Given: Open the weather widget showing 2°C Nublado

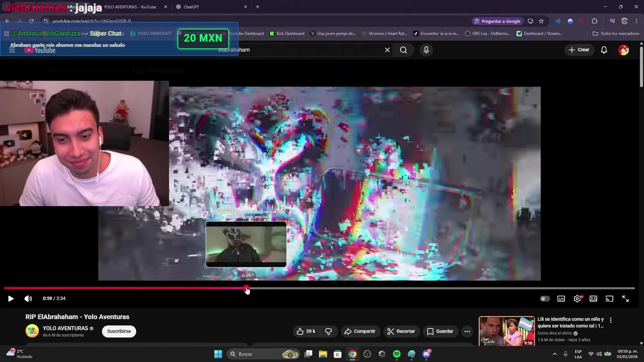Looking at the screenshot, I should [19, 354].
